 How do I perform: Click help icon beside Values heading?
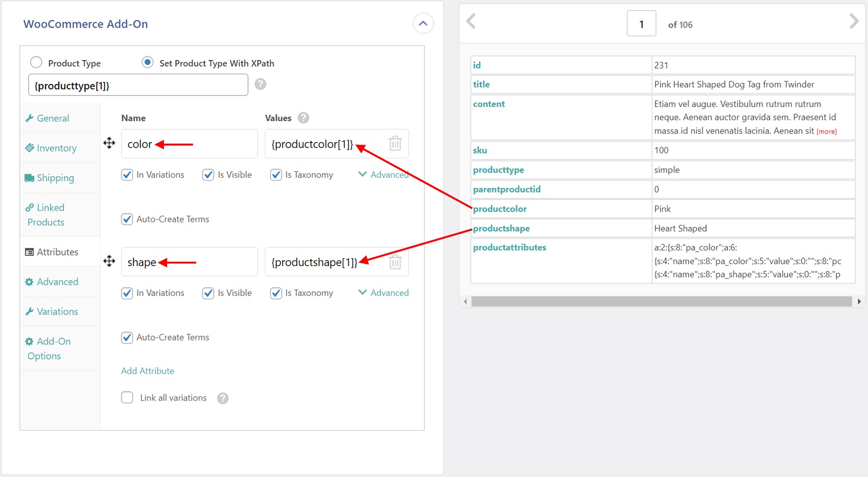[x=303, y=118]
